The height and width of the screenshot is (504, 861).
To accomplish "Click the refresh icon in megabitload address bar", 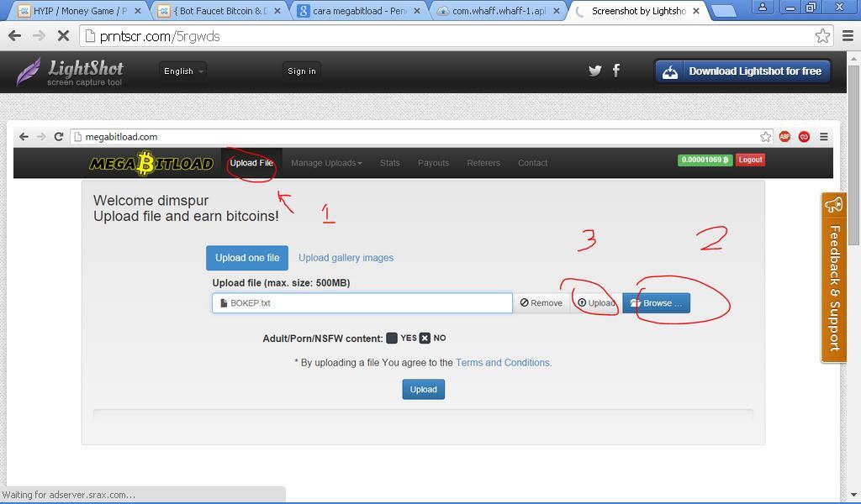I will [58, 136].
